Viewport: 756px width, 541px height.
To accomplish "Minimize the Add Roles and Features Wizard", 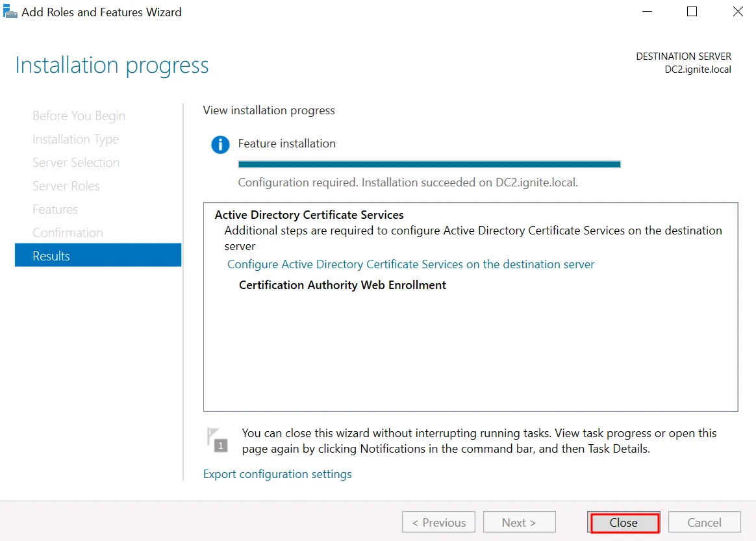I will (x=647, y=12).
